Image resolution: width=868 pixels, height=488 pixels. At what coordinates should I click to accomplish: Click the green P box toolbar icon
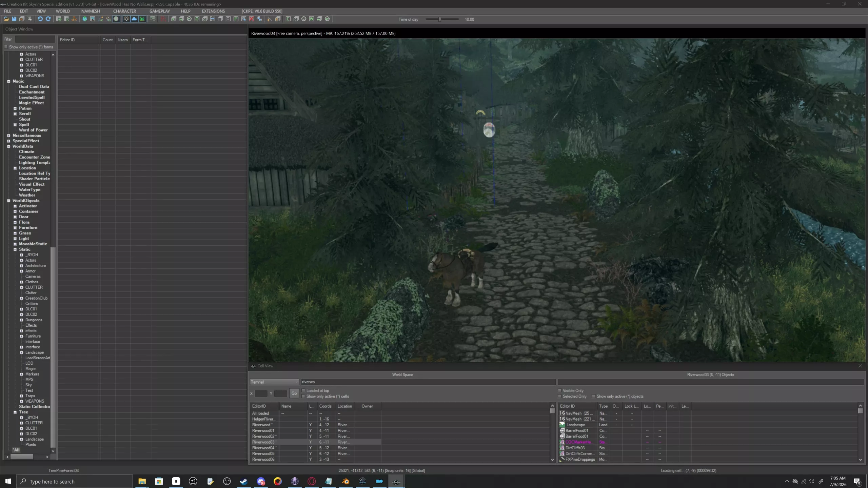click(x=236, y=19)
